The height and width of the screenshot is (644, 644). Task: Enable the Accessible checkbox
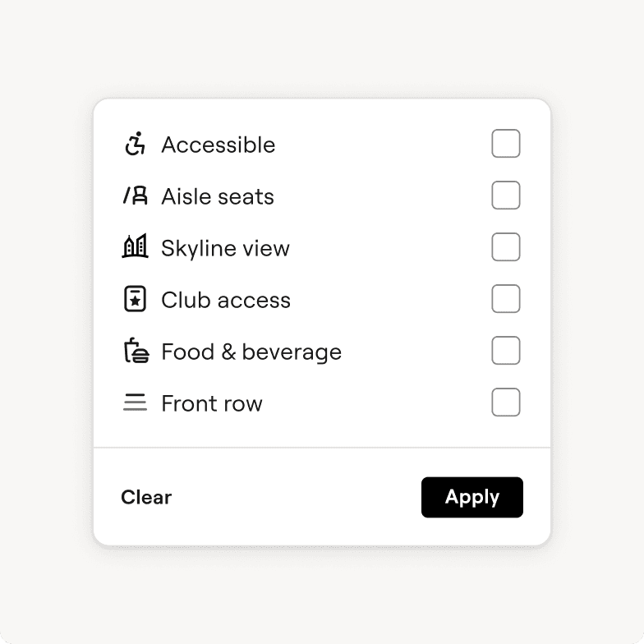click(506, 144)
